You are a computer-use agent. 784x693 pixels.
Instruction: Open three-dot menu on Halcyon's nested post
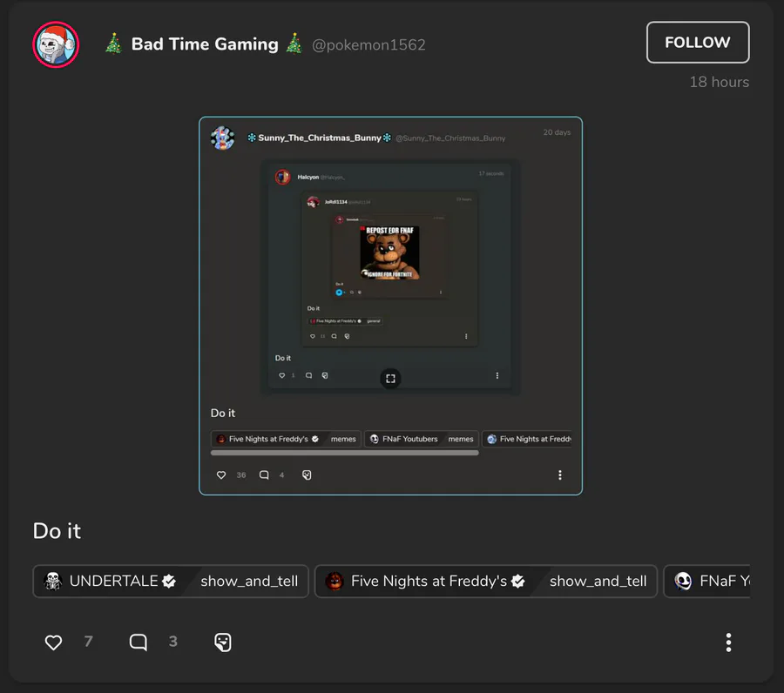point(497,375)
